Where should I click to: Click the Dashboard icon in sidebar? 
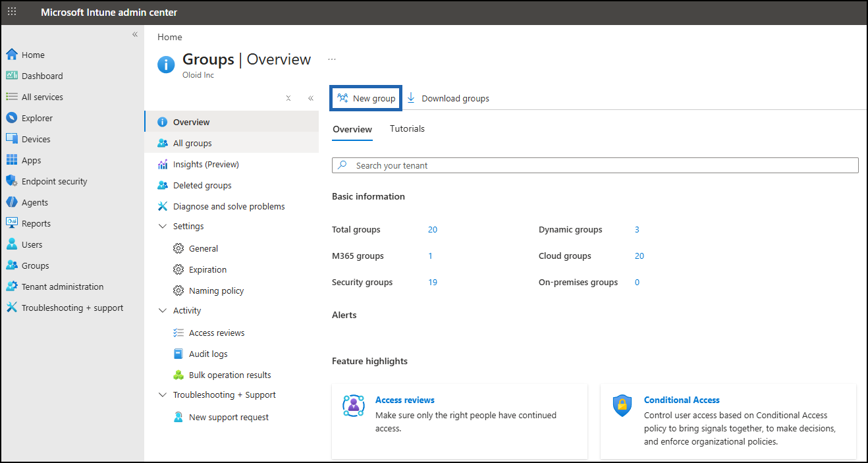pyautogui.click(x=11, y=76)
